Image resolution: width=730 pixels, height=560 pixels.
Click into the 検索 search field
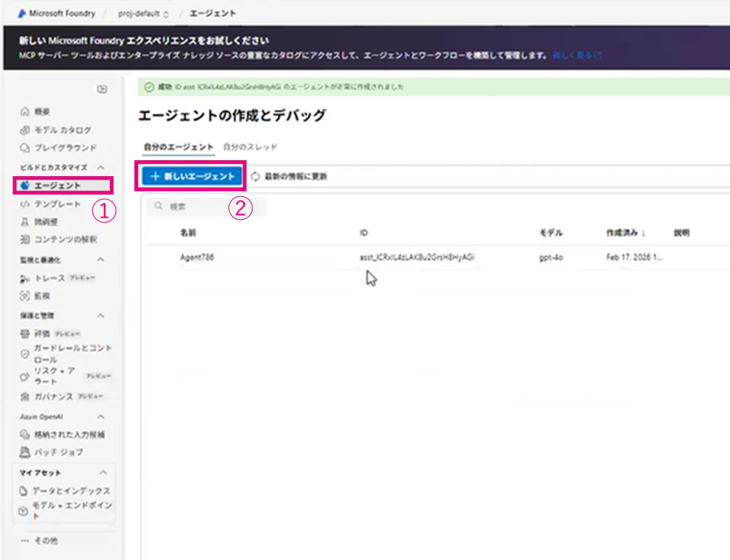[x=207, y=206]
